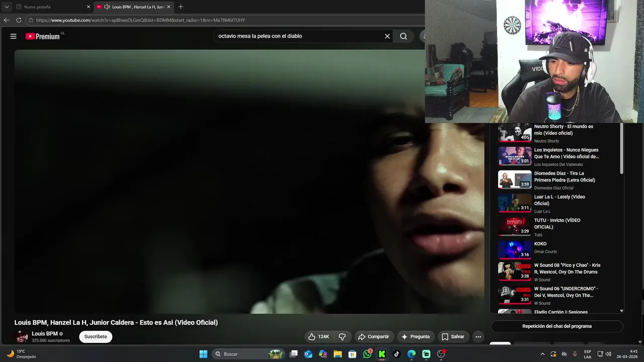View site information lock icon

[31, 20]
